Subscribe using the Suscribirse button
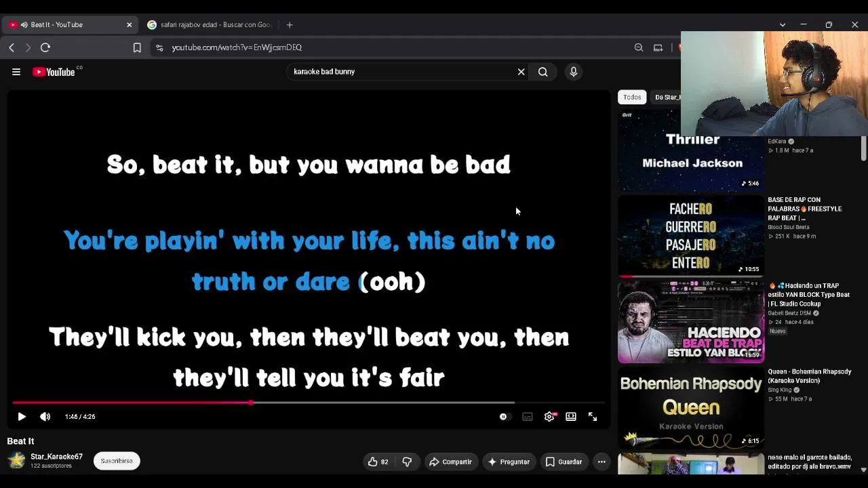Viewport: 868px width, 488px height. (x=117, y=461)
